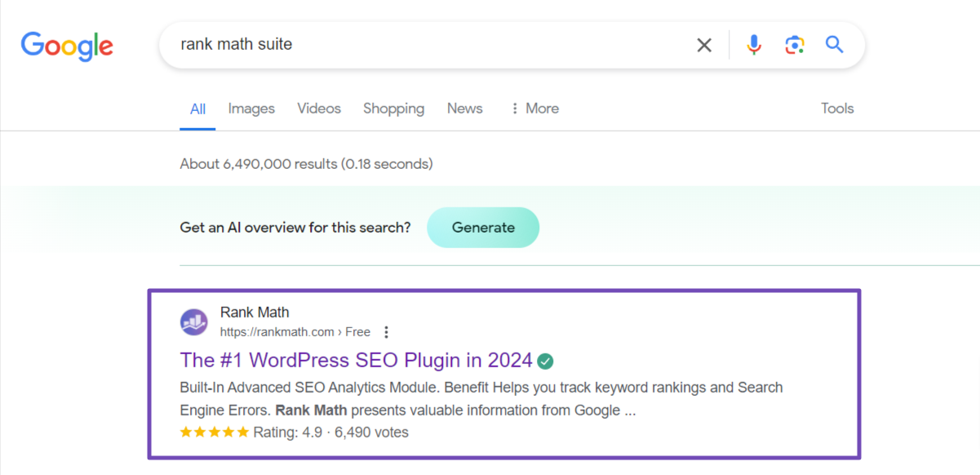Switch to the Shopping tab
The height and width of the screenshot is (475, 980).
point(393,108)
